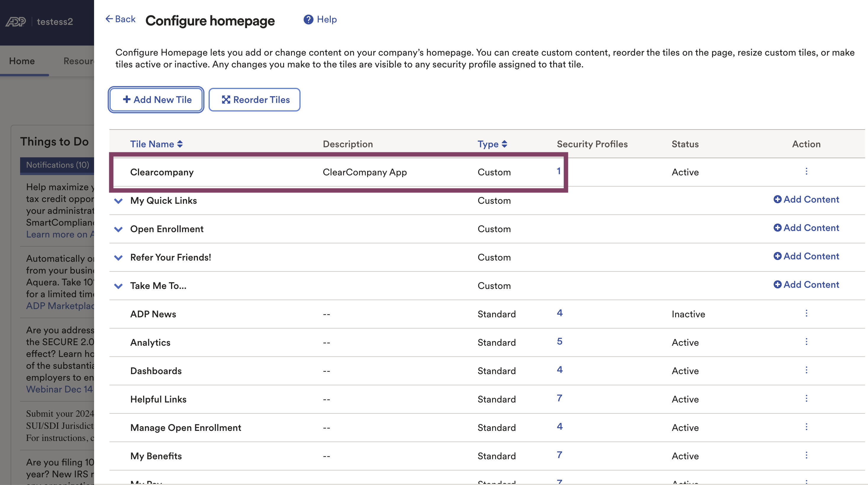Add Content to Take Me To...
Viewport: 868px width, 485px height.
tap(806, 284)
